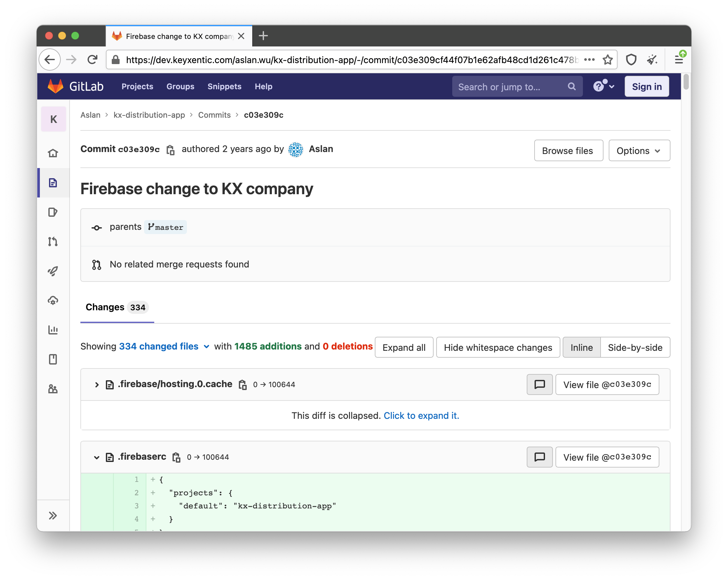Open the Commits breadcrumb link
Screen dimensions: 728x580
point(214,115)
